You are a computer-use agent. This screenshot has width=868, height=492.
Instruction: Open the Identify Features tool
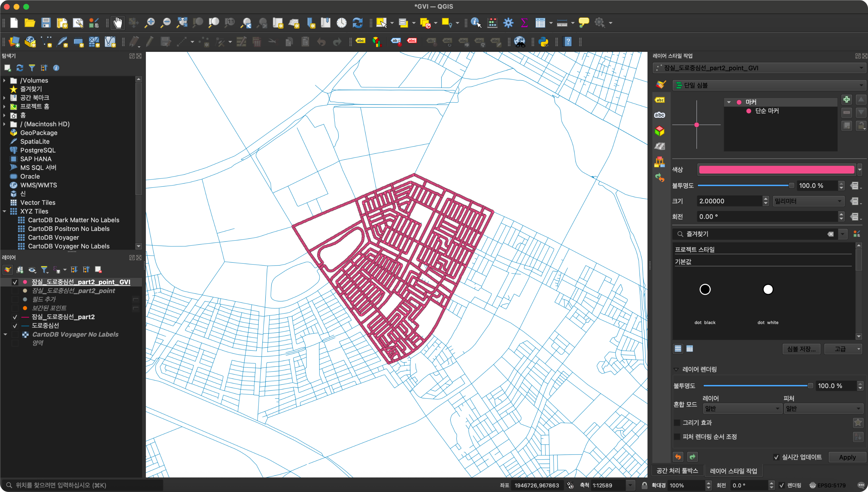(x=476, y=23)
